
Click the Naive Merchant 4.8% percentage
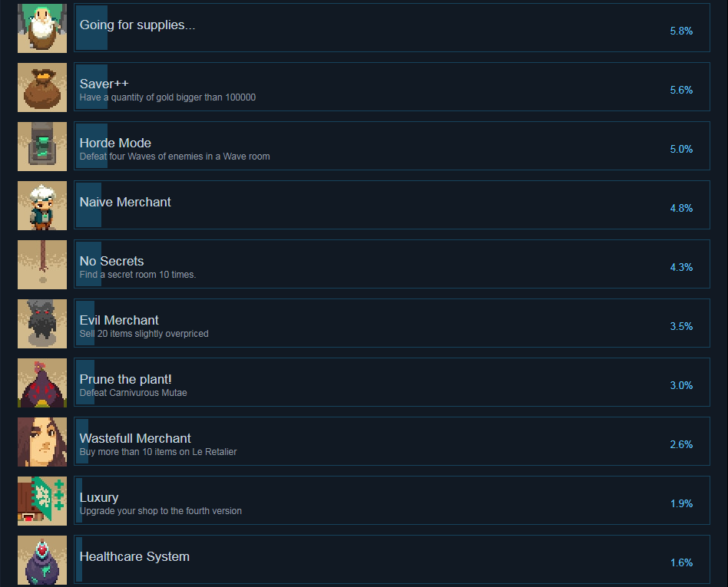(x=681, y=208)
